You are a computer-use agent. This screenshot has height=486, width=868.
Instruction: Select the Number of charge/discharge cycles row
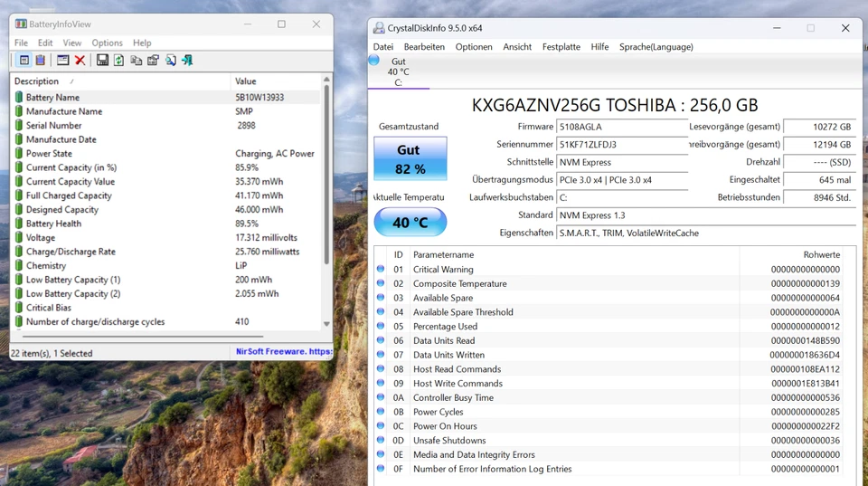[x=166, y=321]
